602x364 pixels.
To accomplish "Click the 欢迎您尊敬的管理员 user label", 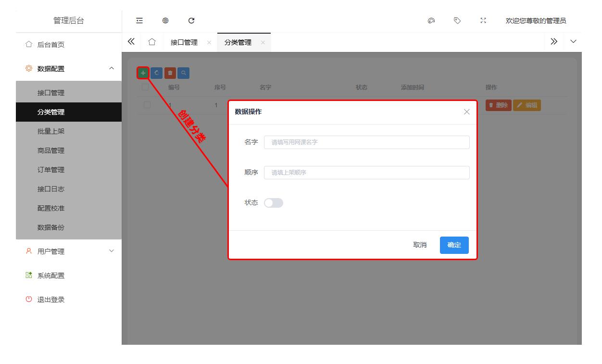I will (536, 21).
